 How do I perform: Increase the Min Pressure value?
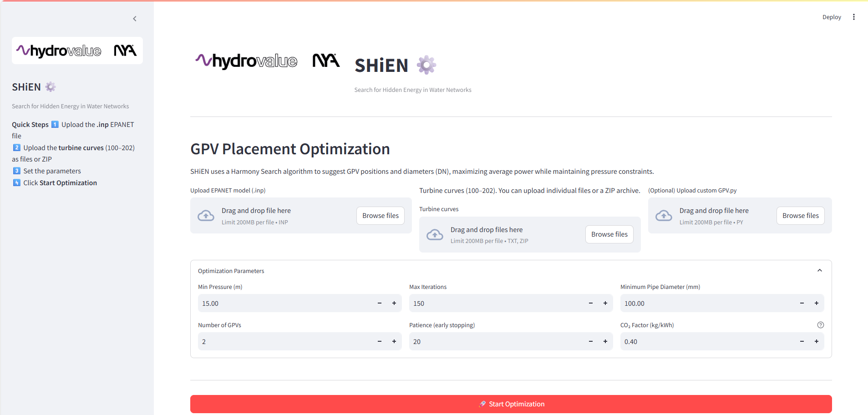(x=394, y=303)
